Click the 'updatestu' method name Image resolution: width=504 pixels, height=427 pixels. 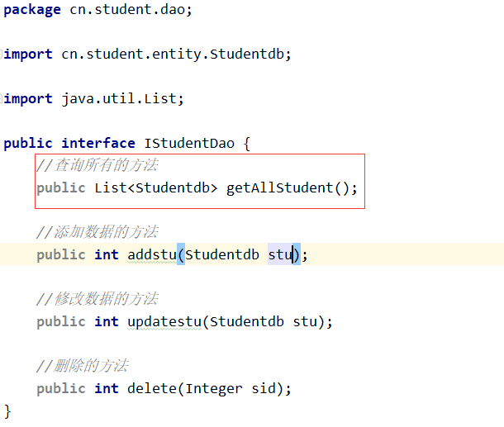[x=164, y=321]
